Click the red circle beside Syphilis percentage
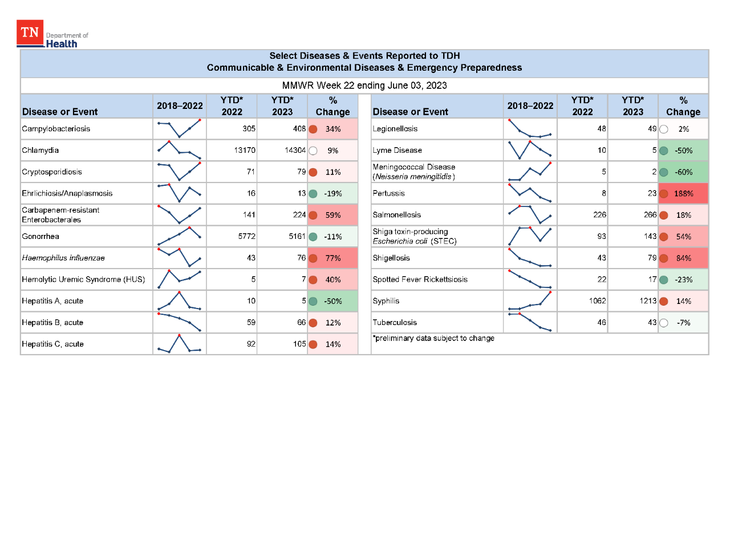Screen dimensions: 730x560 pyautogui.click(x=664, y=301)
